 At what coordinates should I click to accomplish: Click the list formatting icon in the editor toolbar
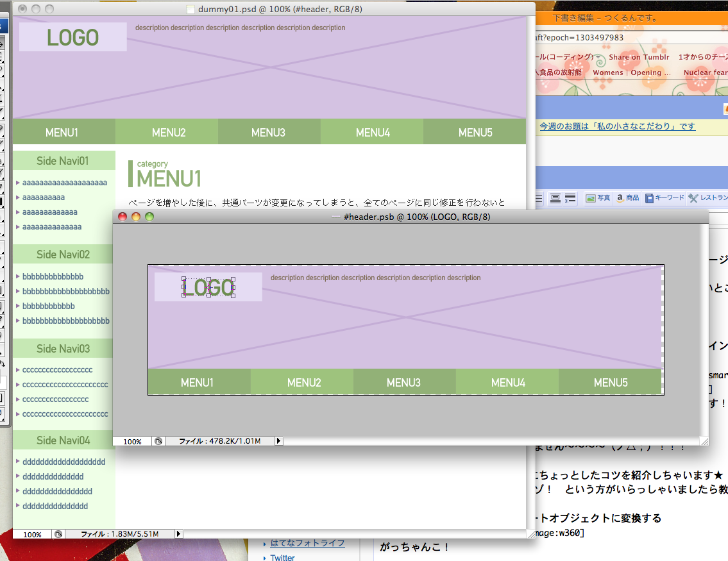(x=568, y=197)
